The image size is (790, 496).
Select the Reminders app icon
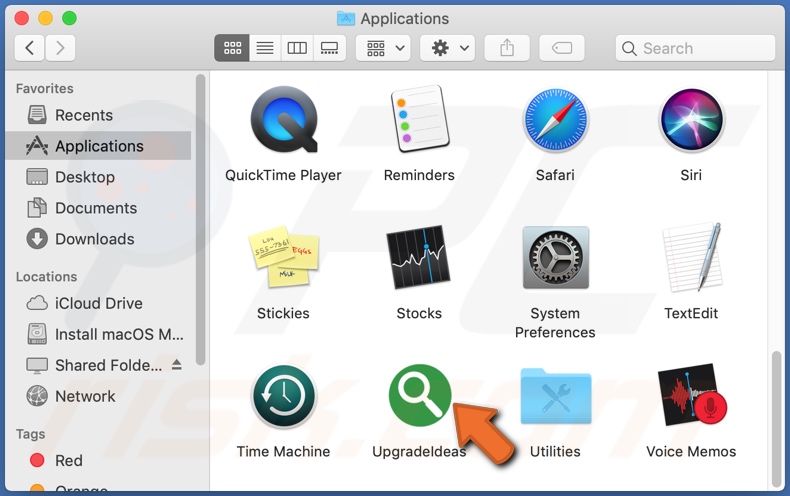tap(420, 120)
